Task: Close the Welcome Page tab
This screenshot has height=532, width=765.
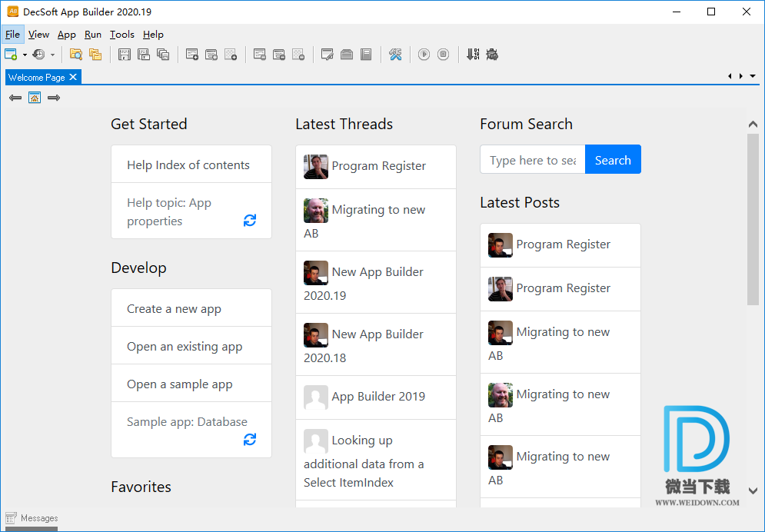Action: [x=73, y=77]
